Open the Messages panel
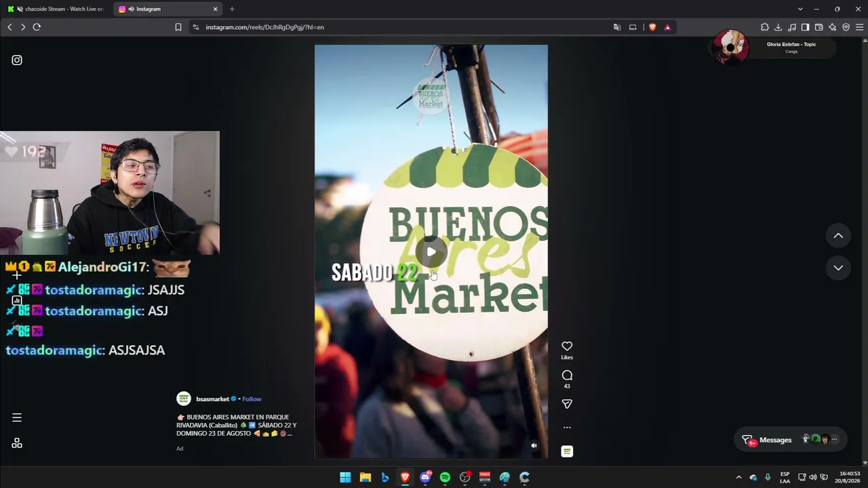Image resolution: width=868 pixels, height=488 pixels. [x=790, y=440]
